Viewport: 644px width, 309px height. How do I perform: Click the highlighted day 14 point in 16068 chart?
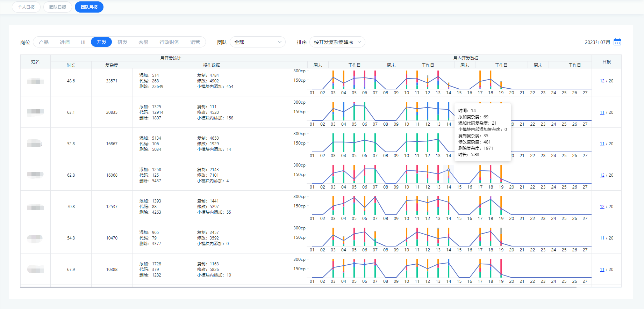click(x=449, y=170)
